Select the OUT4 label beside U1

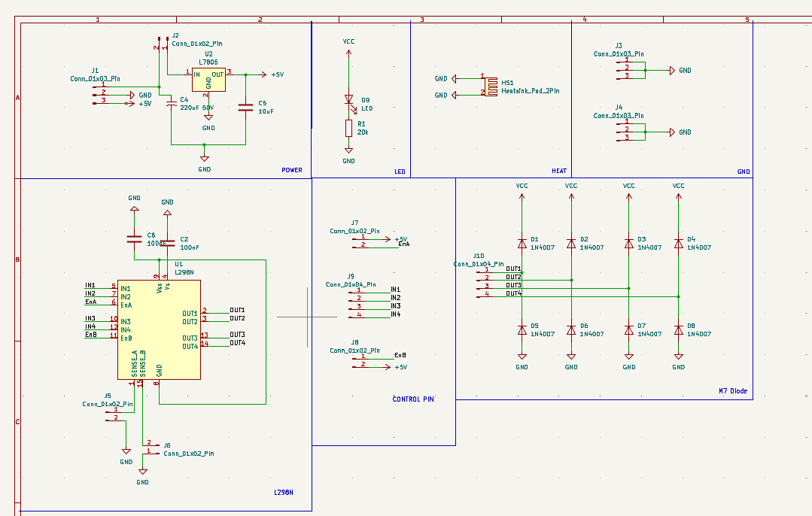237,343
